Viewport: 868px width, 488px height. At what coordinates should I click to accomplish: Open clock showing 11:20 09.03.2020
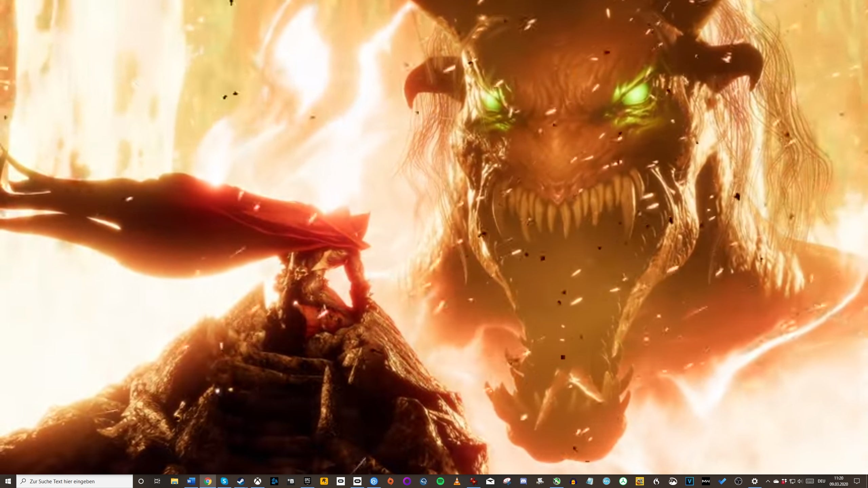839,481
